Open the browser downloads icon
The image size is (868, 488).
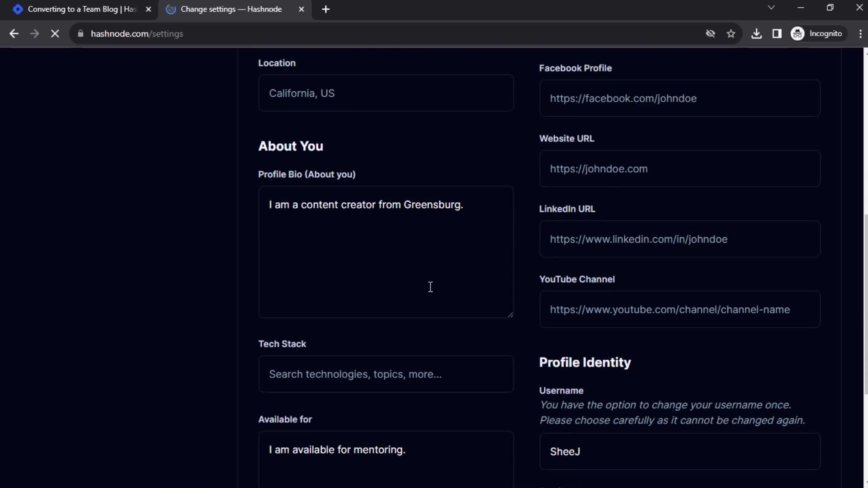(756, 33)
